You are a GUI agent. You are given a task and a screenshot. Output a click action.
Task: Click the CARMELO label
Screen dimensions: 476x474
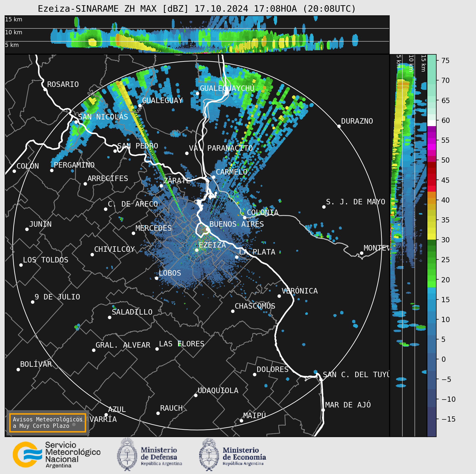coord(232,172)
